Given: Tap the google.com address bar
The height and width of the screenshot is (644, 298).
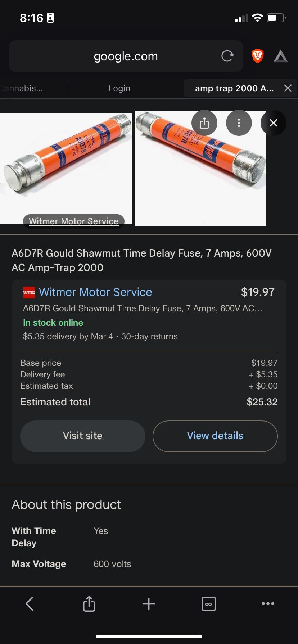Looking at the screenshot, I should pos(126,56).
